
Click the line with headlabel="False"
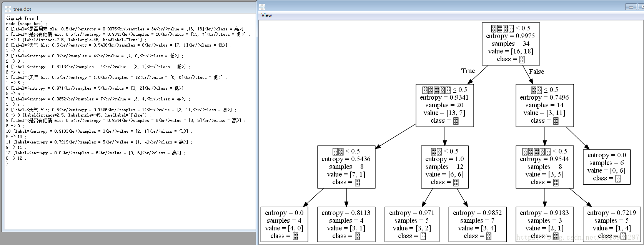pos(79,115)
